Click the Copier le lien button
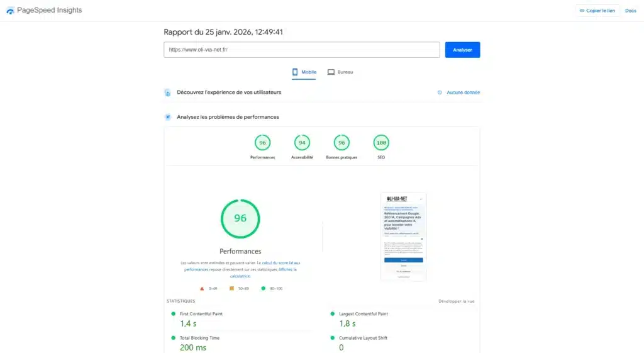The image size is (644, 353). [x=597, y=11]
